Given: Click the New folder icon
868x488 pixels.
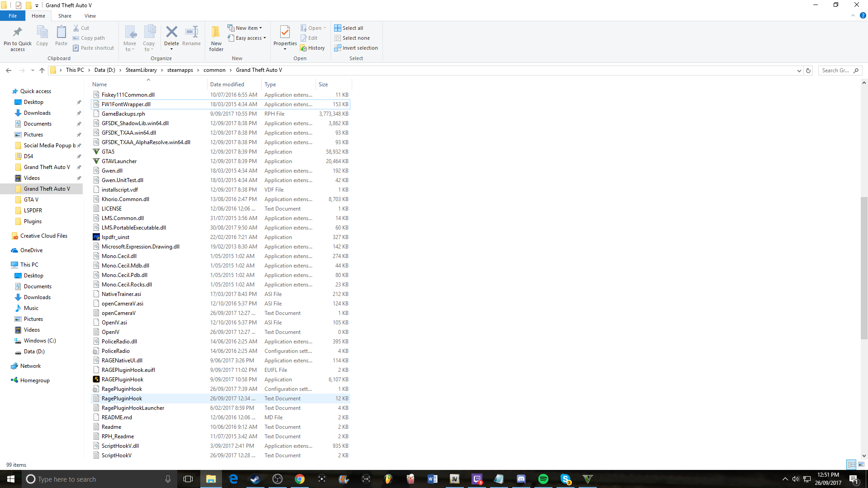Looking at the screenshot, I should (216, 33).
